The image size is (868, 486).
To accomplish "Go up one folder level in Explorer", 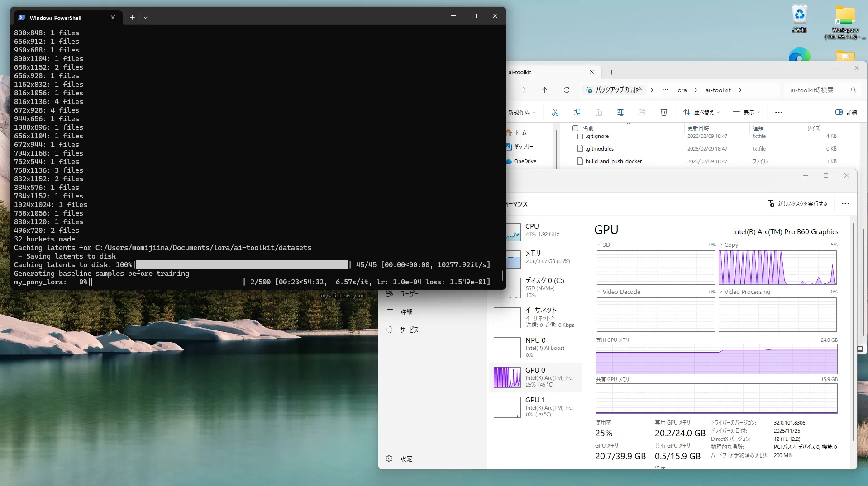I will (x=544, y=90).
